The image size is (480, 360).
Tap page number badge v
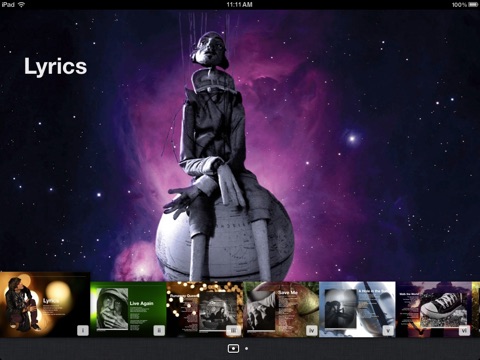388,330
